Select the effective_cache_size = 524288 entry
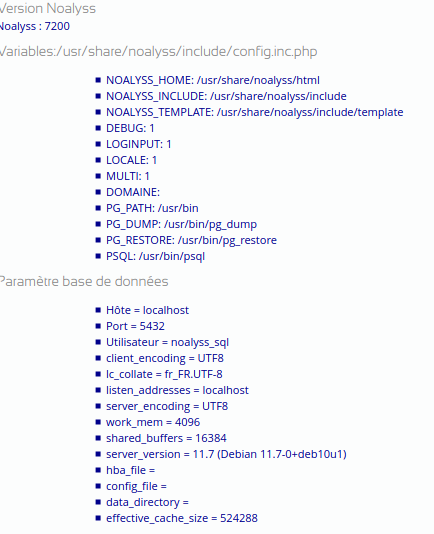Screen dimensions: 434x534 coord(182,518)
